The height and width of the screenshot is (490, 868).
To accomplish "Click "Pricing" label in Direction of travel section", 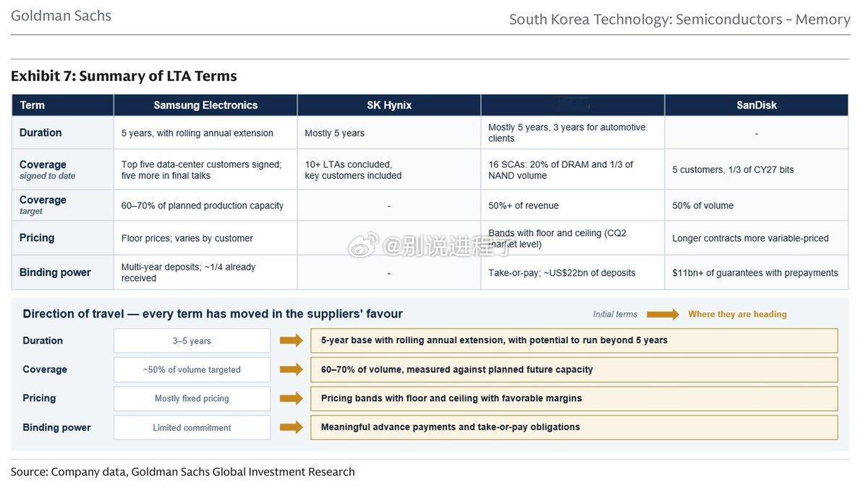I will tap(39, 398).
